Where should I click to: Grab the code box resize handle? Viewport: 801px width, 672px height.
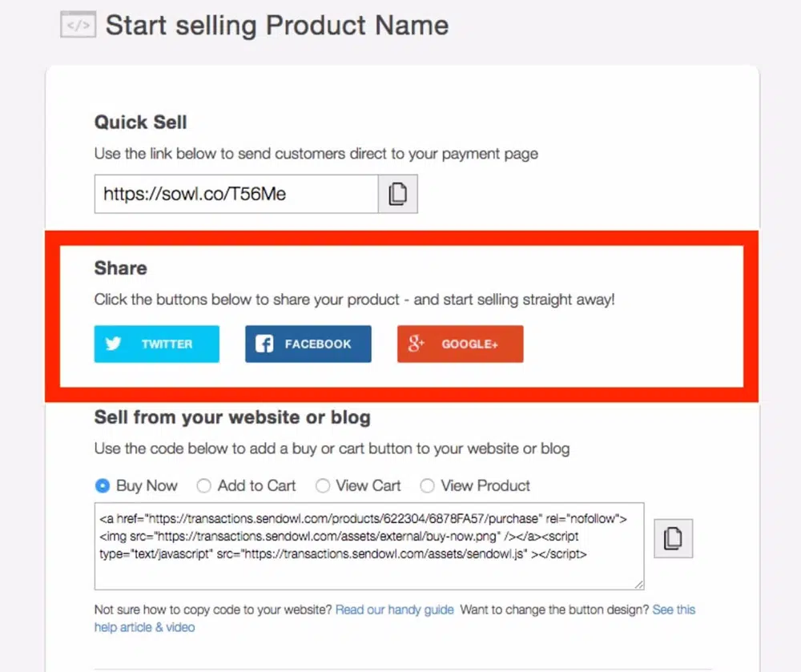tap(639, 585)
